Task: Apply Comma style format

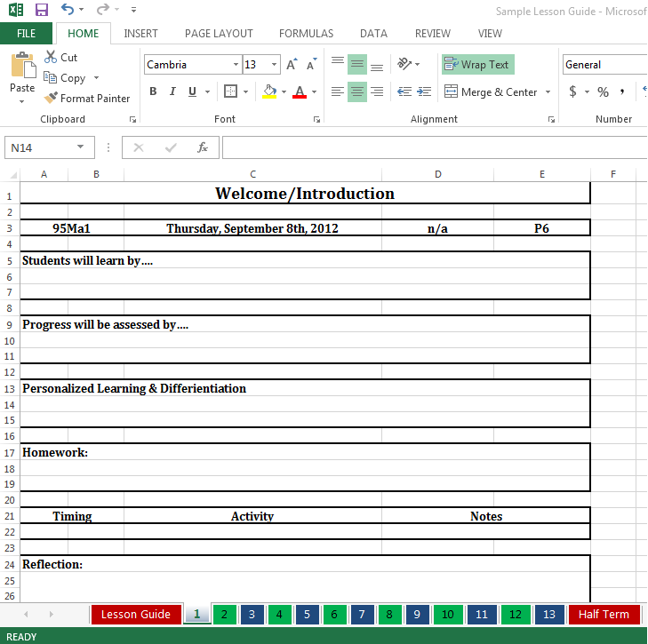Action: [622, 91]
